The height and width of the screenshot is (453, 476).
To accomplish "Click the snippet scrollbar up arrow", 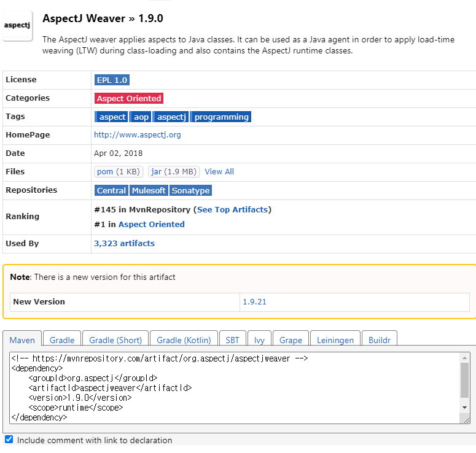I will [x=464, y=358].
